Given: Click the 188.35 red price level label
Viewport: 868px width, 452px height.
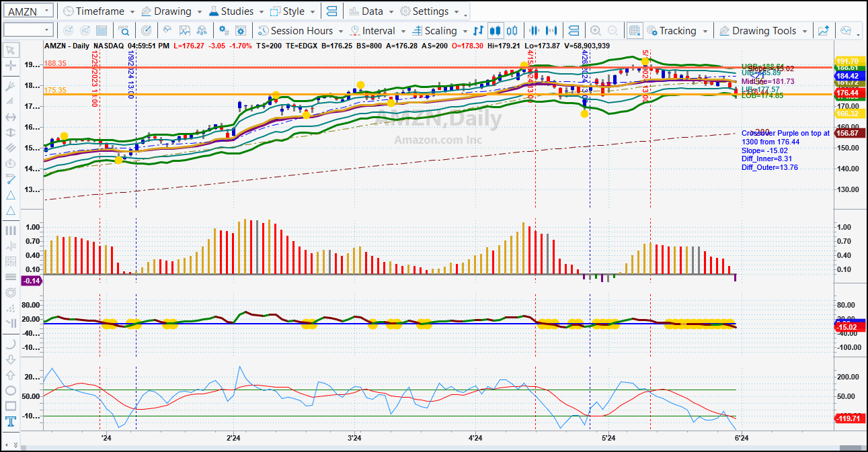Looking at the screenshot, I should pos(55,63).
